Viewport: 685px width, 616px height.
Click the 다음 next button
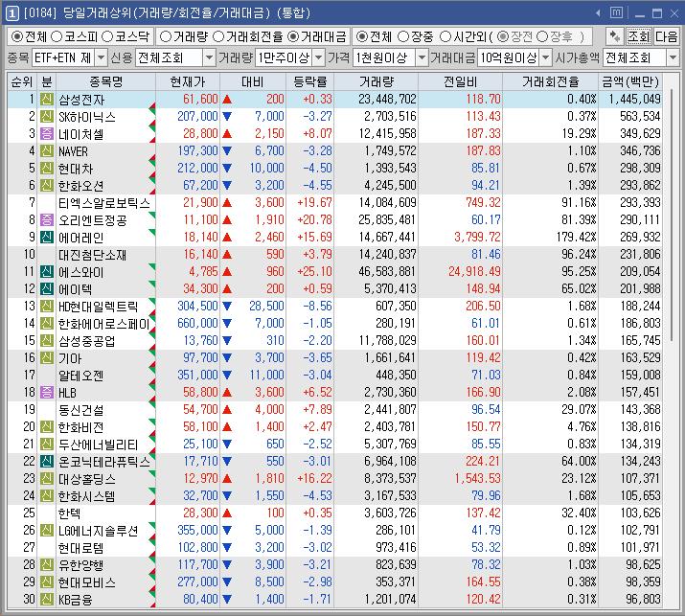pyautogui.click(x=666, y=36)
